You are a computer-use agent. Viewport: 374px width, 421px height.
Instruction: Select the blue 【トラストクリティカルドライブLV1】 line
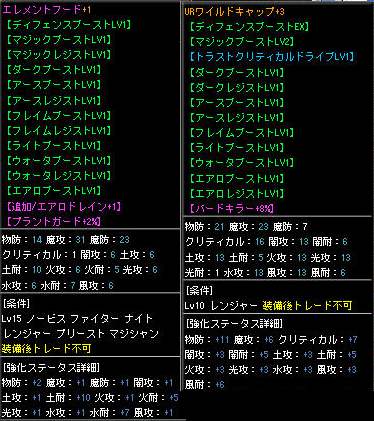point(272,57)
